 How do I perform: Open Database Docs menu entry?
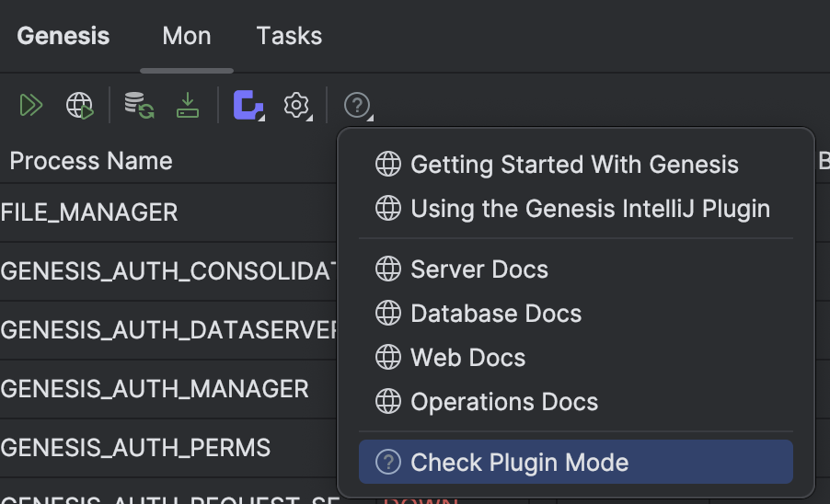pos(576,313)
